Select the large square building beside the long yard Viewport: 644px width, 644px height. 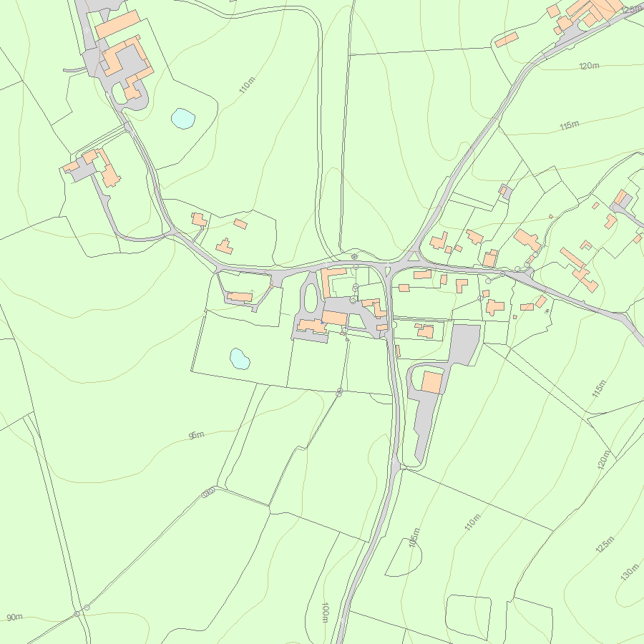click(431, 382)
